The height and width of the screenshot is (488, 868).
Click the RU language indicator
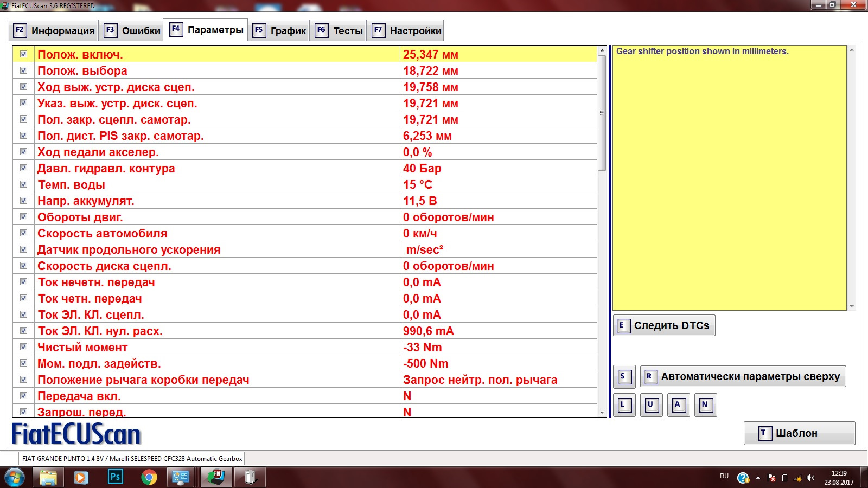coord(724,476)
